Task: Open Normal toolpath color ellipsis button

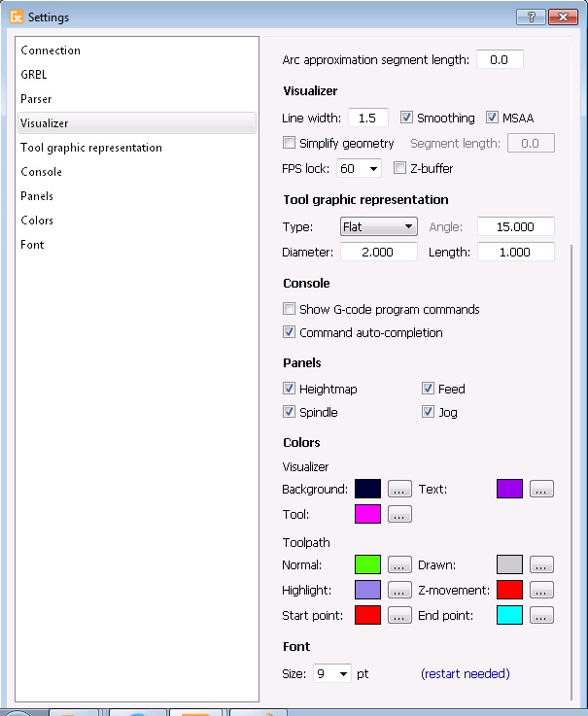Action: coord(399,563)
